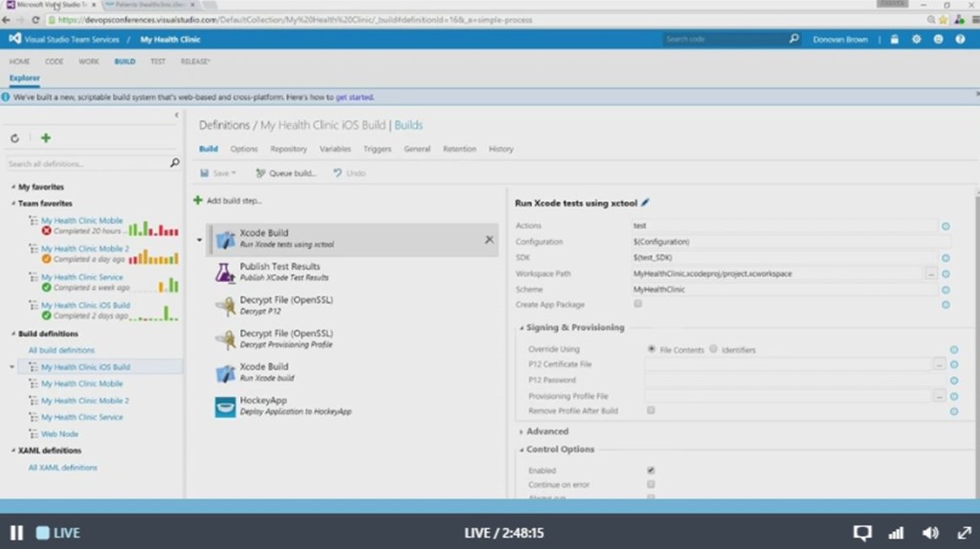The height and width of the screenshot is (549, 980).
Task: Click the Visual Studio logo icon
Action: (x=14, y=38)
